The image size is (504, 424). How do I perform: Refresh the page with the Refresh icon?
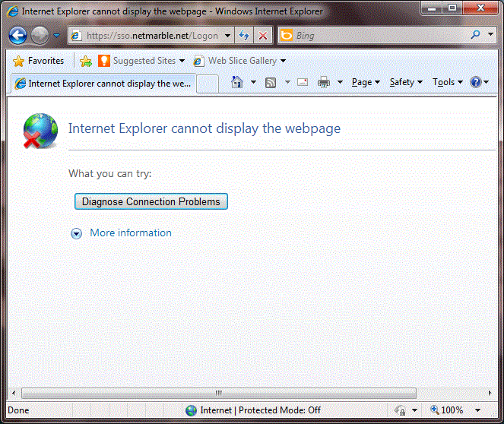pyautogui.click(x=244, y=35)
